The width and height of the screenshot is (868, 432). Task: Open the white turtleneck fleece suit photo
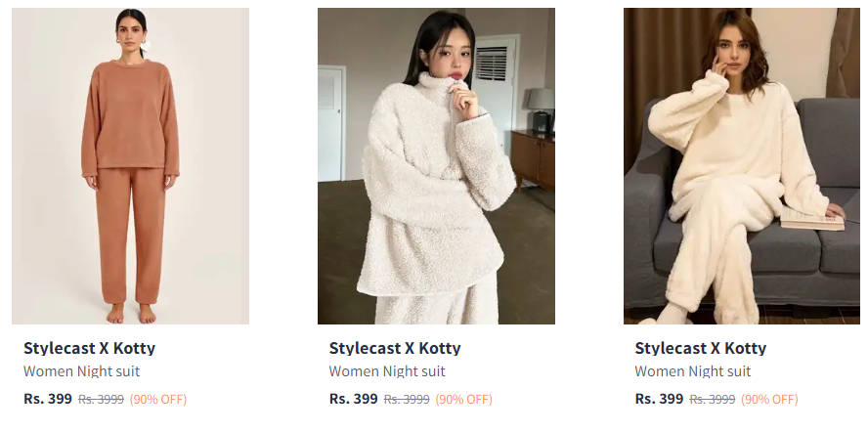[x=436, y=166]
